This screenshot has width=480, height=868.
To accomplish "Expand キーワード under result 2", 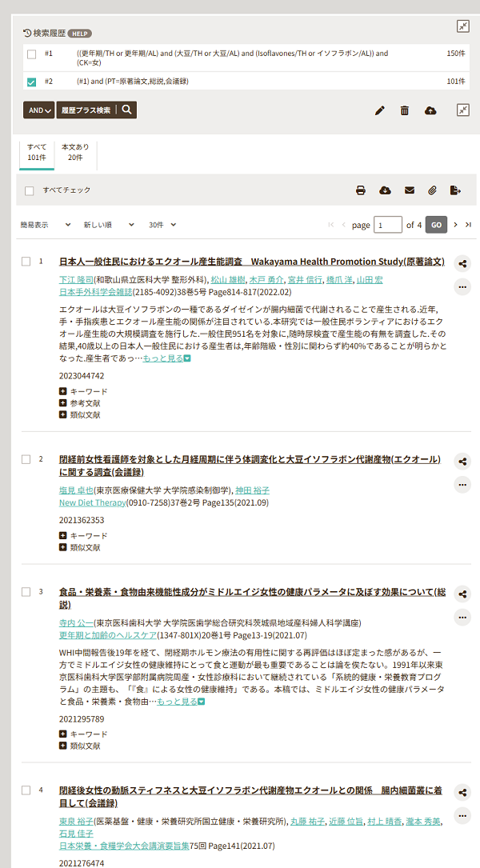I will (83, 535).
